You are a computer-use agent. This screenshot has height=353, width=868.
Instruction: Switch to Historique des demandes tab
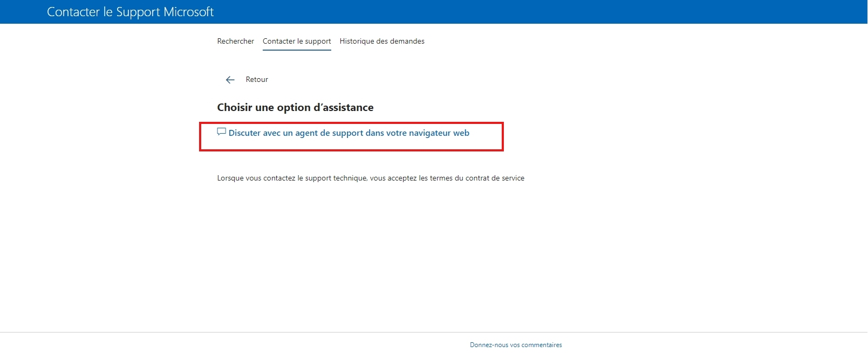point(382,41)
